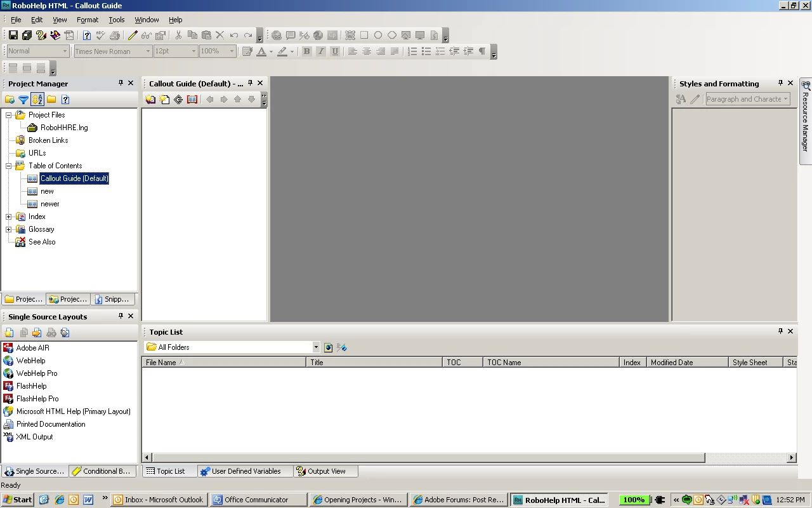Click the generate layout arrow icon
The image size is (812, 508).
coord(37,333)
